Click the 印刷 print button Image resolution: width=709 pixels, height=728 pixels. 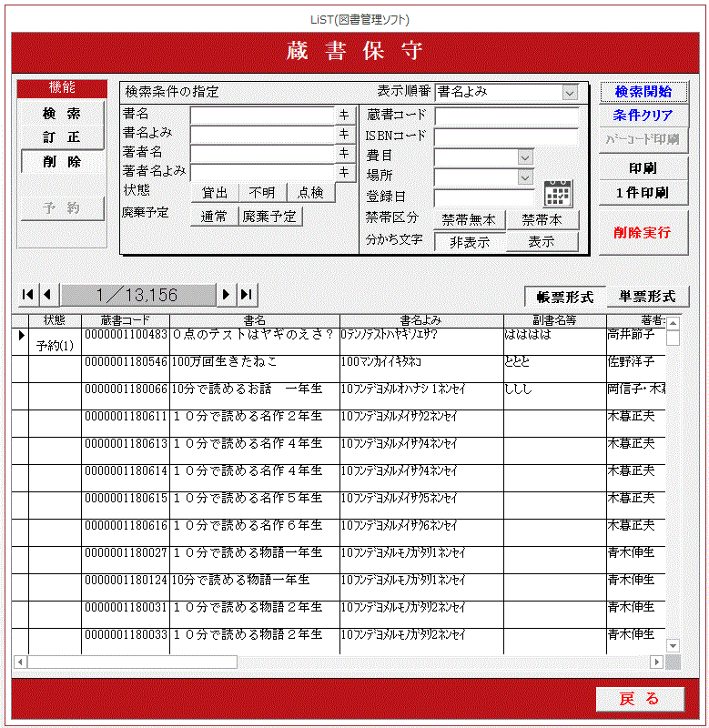tap(643, 168)
